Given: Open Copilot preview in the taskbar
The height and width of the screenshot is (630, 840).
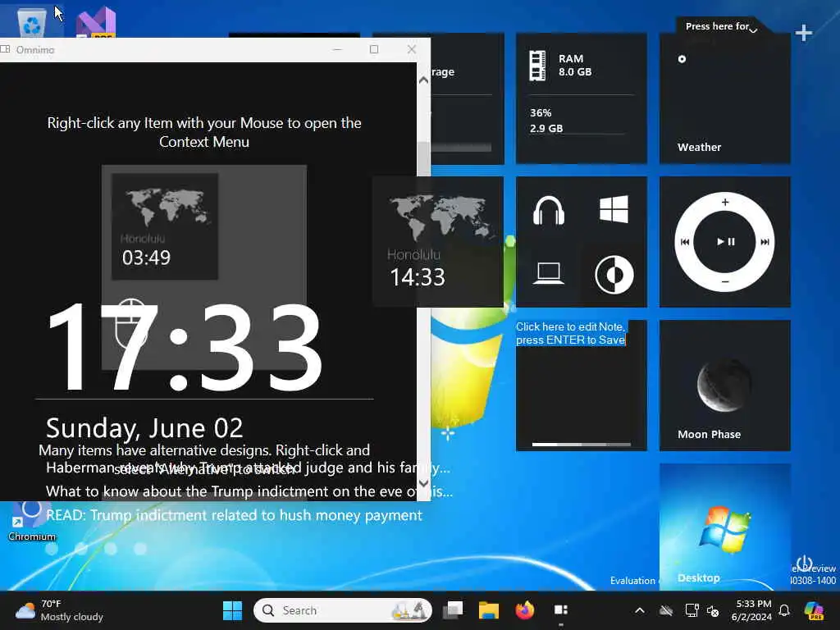Looking at the screenshot, I should [815, 610].
